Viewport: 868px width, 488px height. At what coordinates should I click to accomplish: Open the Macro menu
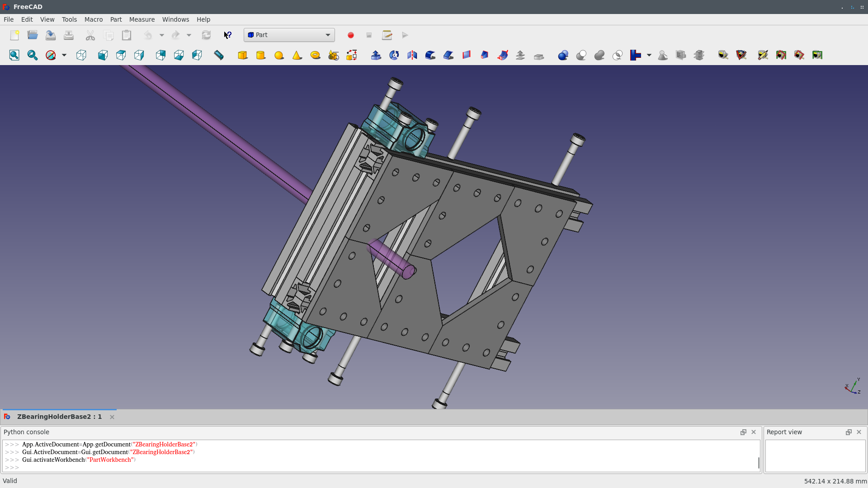click(x=94, y=19)
